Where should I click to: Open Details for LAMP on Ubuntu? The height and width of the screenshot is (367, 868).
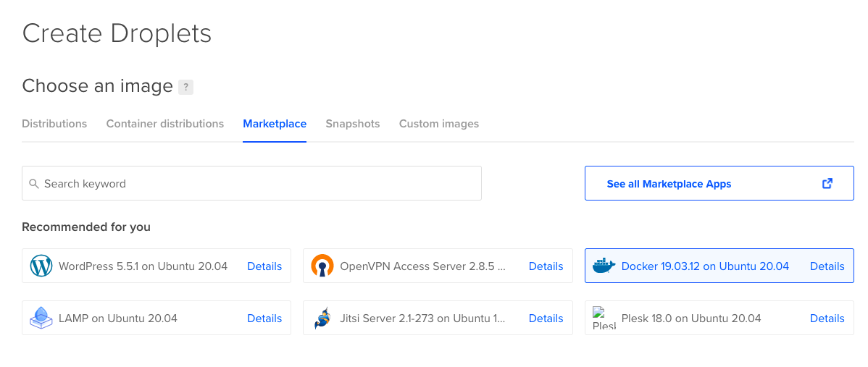[264, 319]
